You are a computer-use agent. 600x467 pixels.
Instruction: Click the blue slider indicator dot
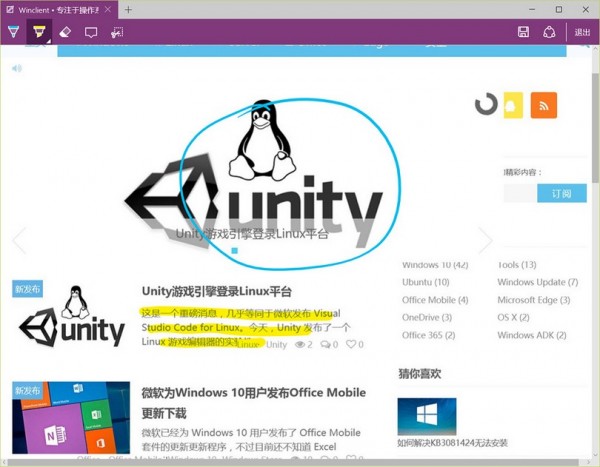[235, 250]
